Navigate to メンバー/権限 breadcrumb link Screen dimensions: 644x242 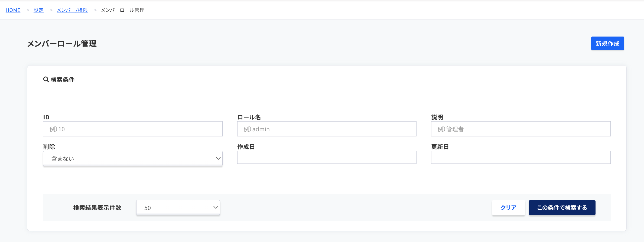coord(72,10)
